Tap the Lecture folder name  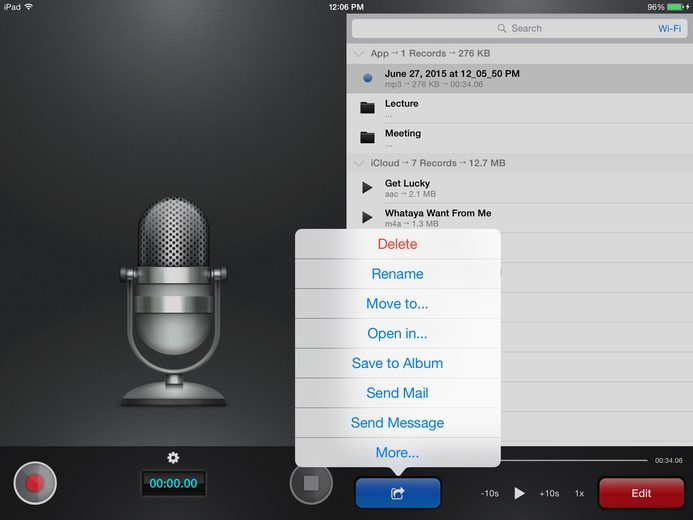[x=401, y=103]
